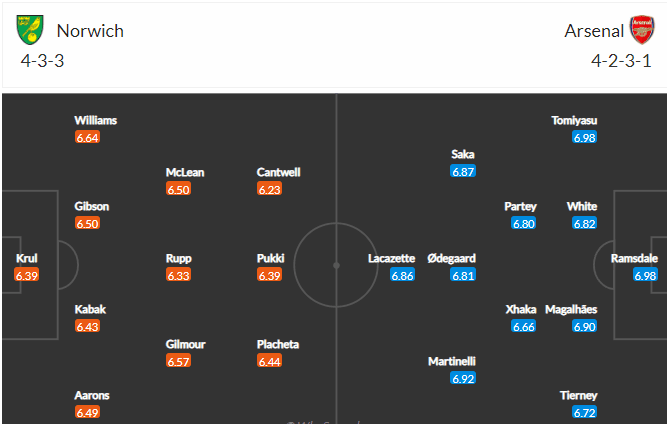Click player name Ødegaard
The image size is (667, 424).
[451, 258]
